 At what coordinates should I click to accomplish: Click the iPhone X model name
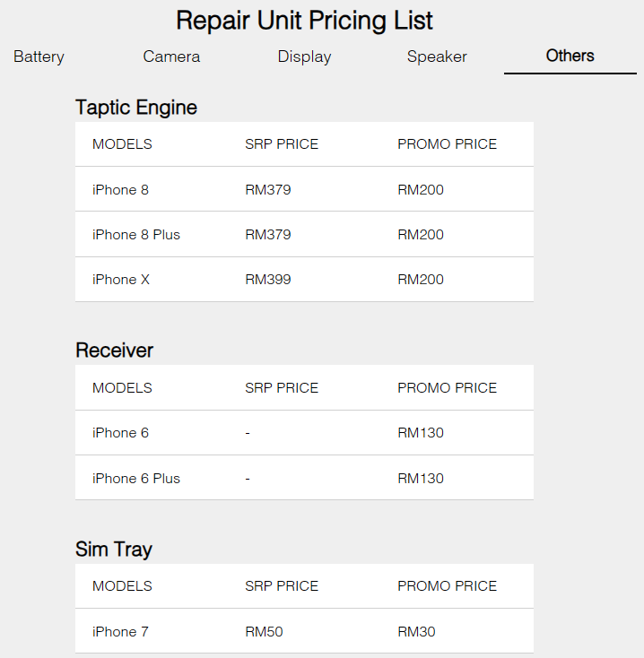tap(121, 280)
